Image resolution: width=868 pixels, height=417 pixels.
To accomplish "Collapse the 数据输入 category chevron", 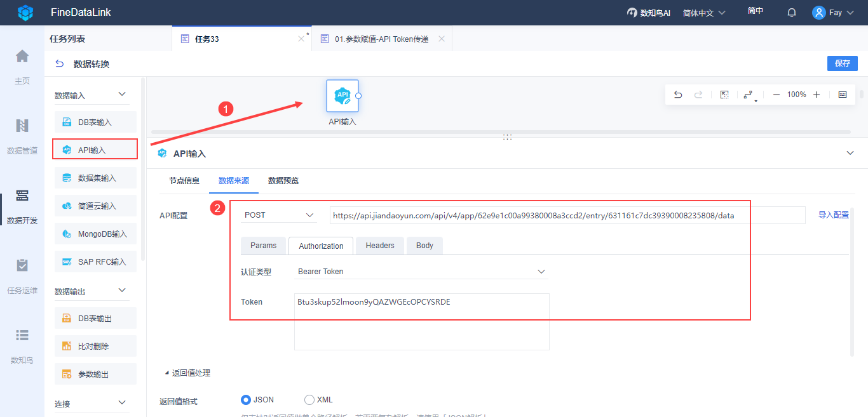I will (x=123, y=95).
